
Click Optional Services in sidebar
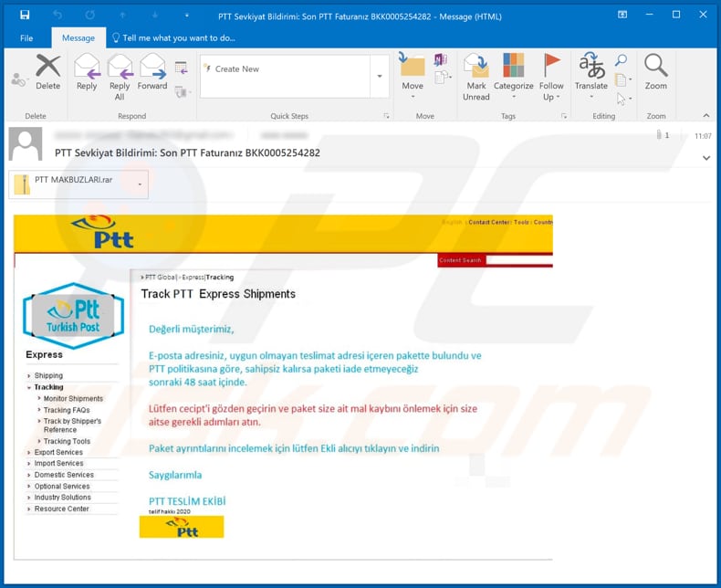tap(62, 487)
